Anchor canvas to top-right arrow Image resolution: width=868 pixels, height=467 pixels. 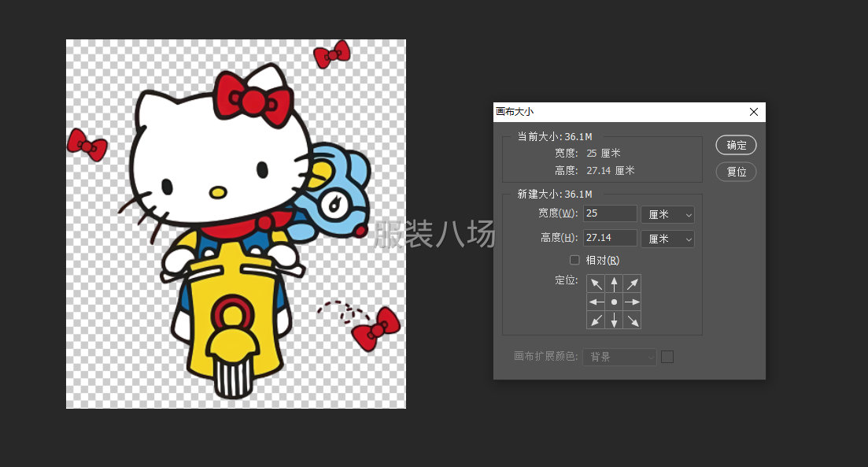point(632,284)
